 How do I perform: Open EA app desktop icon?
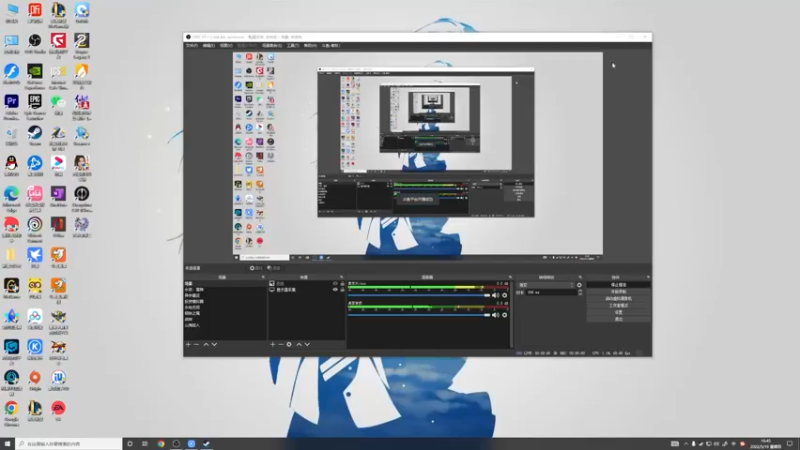[x=58, y=411]
